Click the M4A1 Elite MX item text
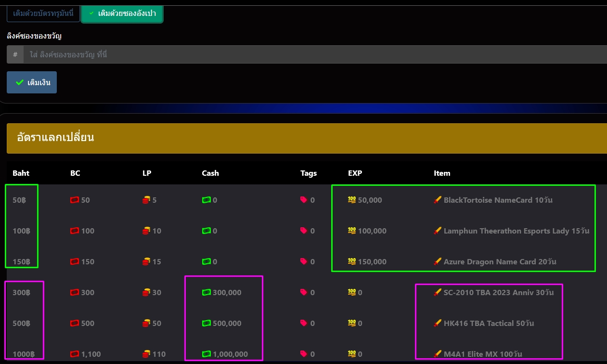 point(483,354)
